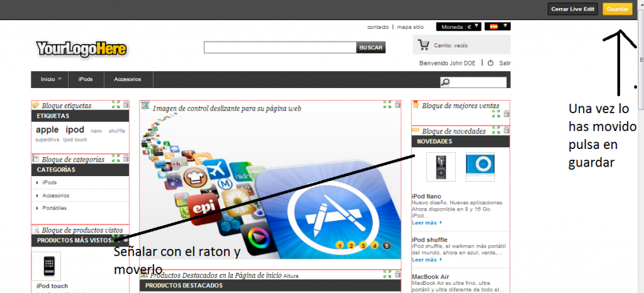Click trash icon on the image slider block
The width and height of the screenshot is (644, 293).
(x=397, y=104)
